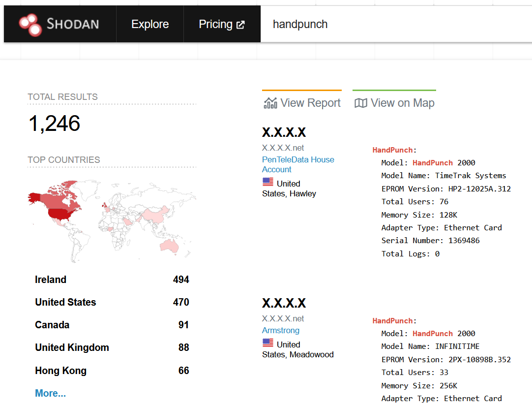This screenshot has width=532, height=407.
Task: Click 'EPROM Version: HP2-12025A.312' line
Action: pyautogui.click(x=446, y=189)
